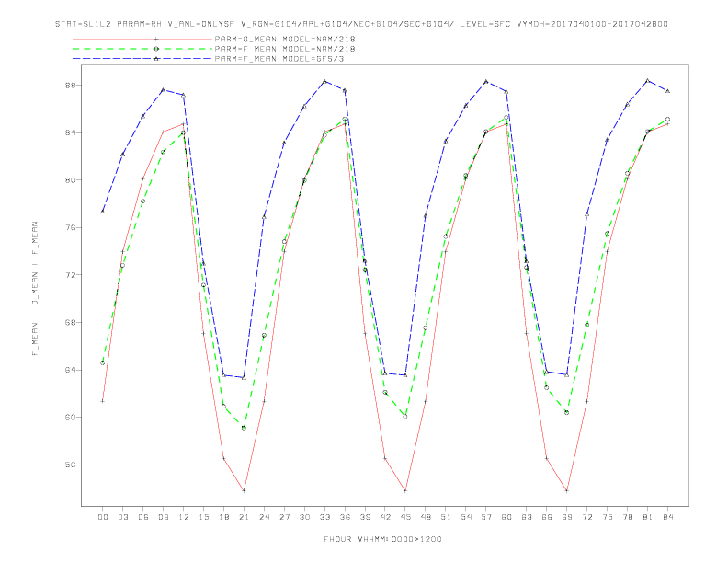Click the x-axis tick label 12
This screenshot has width=728, height=563.
[184, 517]
